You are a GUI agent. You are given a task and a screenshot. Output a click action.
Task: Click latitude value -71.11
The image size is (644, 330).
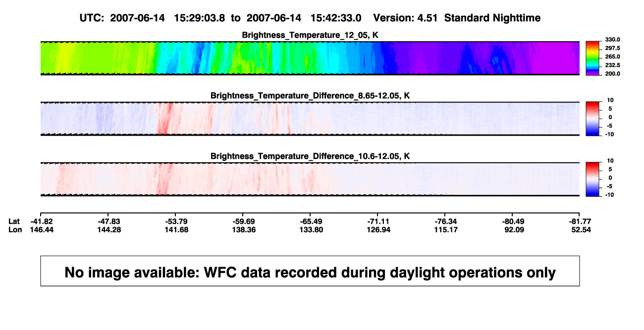[x=377, y=221]
